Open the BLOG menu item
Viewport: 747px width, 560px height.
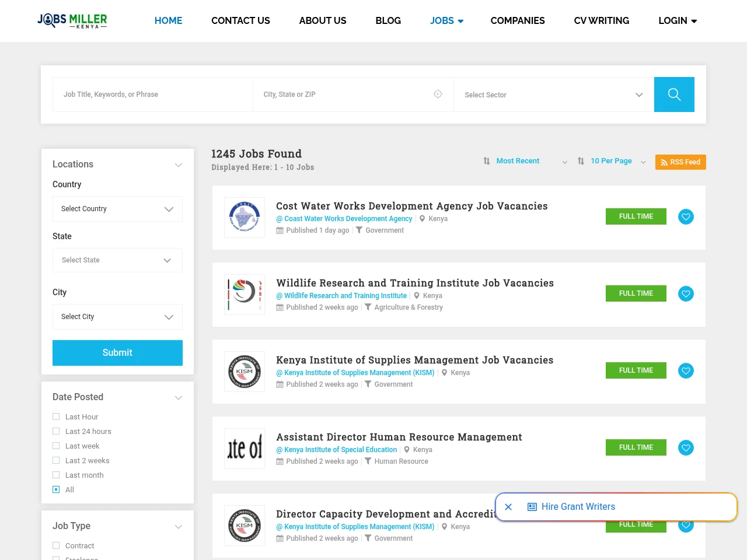388,20
